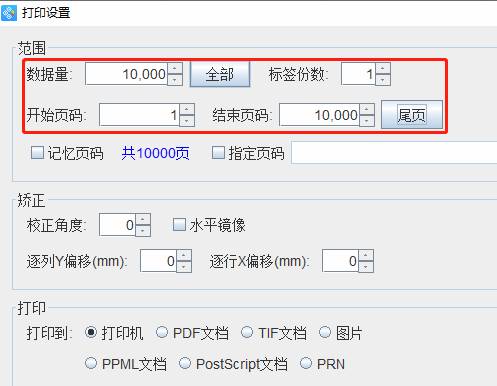Increase 开始页码 with the up arrow

pos(187,109)
